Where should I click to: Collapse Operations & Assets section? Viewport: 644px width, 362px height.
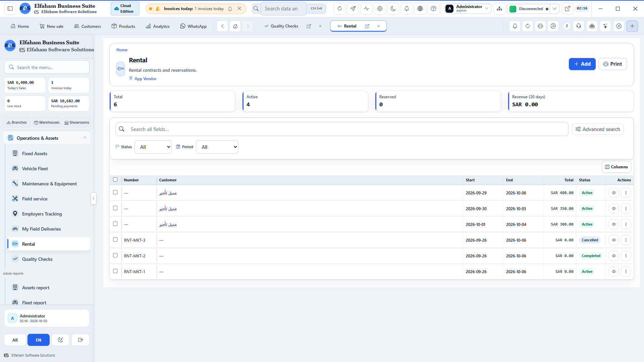click(x=47, y=138)
